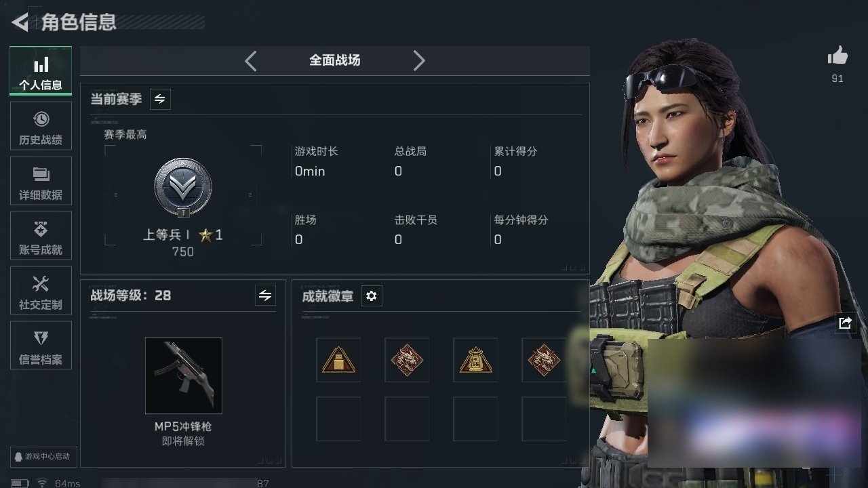This screenshot has height=488, width=868.
Task: Select the first pyramid achievement badge
Action: (338, 360)
